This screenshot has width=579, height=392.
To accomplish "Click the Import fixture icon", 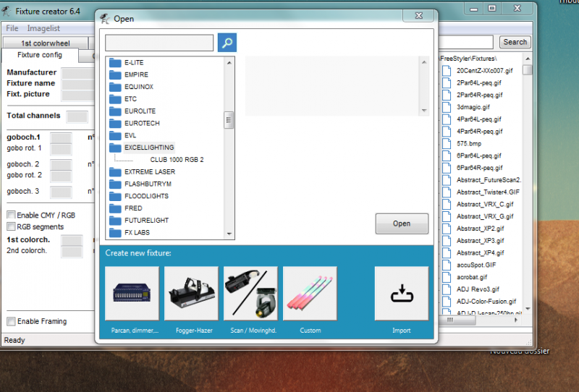I will [401, 293].
